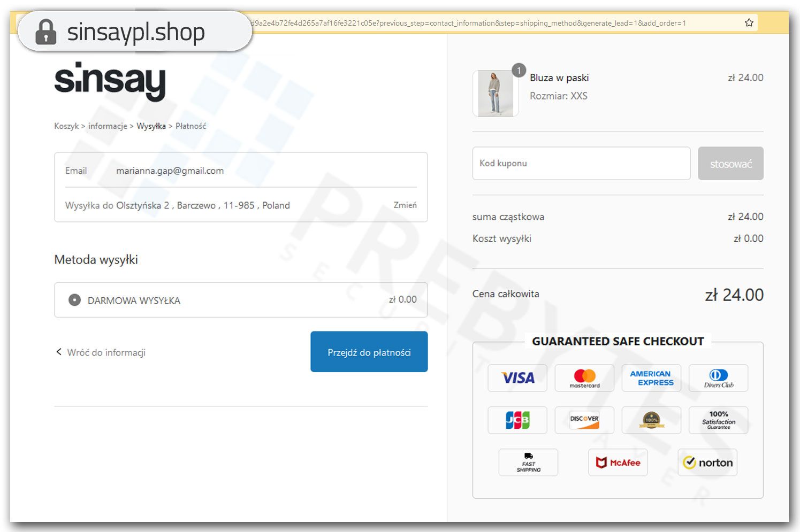800x532 pixels.
Task: Click the Diners Club badge
Action: (x=718, y=378)
